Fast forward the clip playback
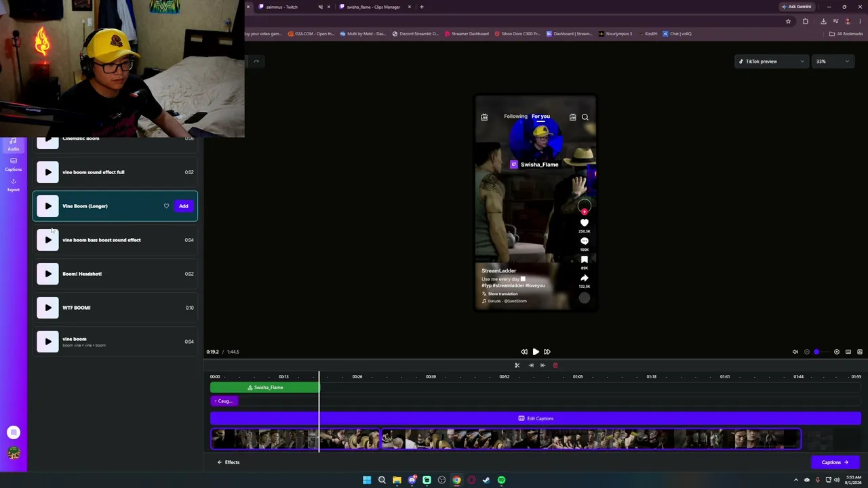This screenshot has width=868, height=488. (x=547, y=352)
